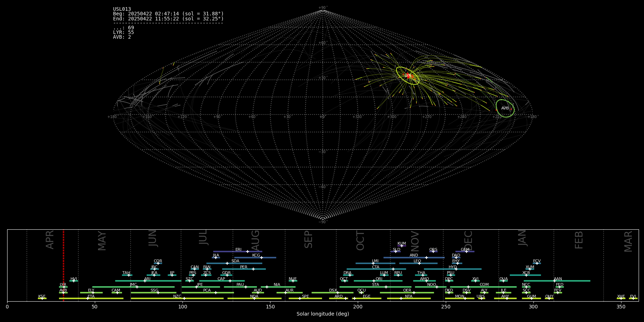
Task: Choose the CAP shower label
Action: point(221,279)
